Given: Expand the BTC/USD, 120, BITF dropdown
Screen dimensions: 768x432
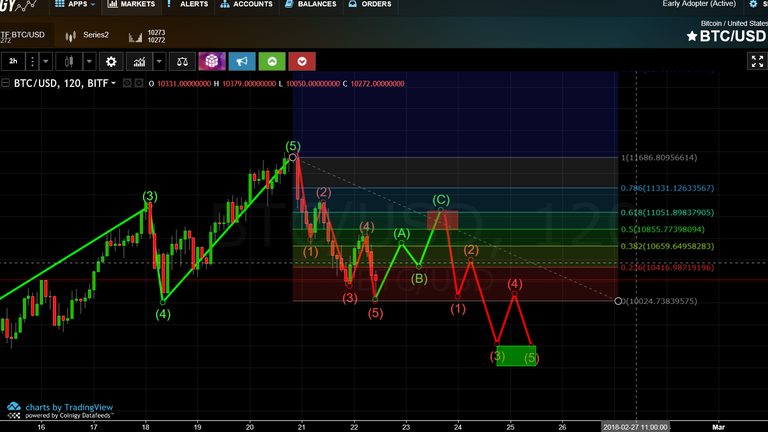Looking at the screenshot, I should 114,83.
